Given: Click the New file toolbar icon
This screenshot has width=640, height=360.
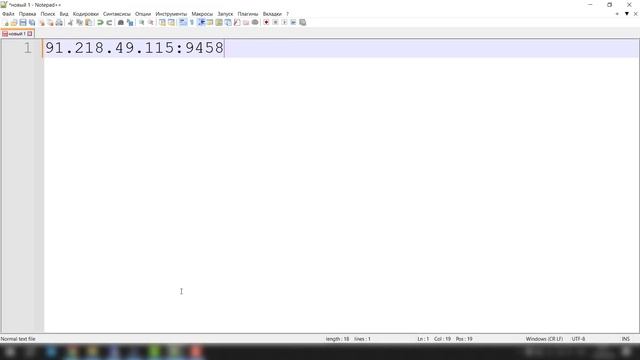Looking at the screenshot, I should [x=5, y=22].
